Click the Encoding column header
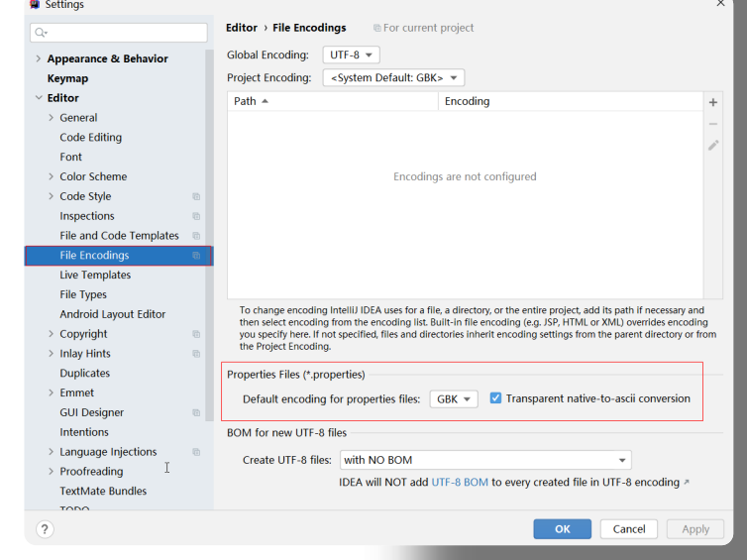 coord(571,101)
